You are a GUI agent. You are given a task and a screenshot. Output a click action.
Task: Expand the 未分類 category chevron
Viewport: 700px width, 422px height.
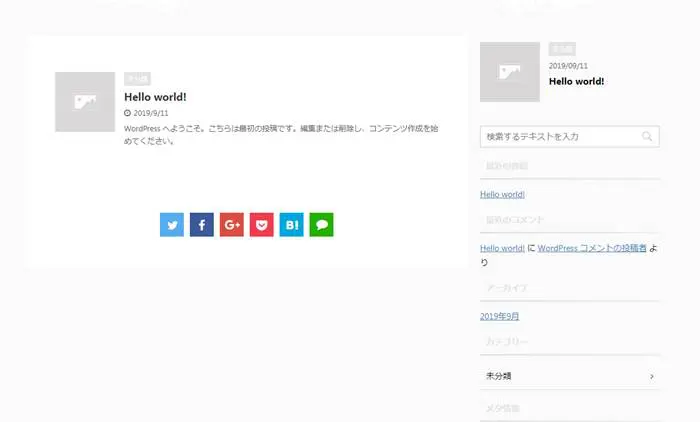[x=652, y=376]
